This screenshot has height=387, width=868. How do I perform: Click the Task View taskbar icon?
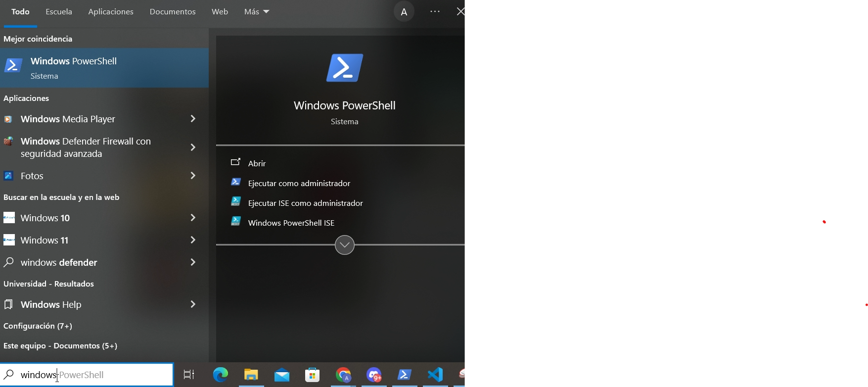[189, 375]
